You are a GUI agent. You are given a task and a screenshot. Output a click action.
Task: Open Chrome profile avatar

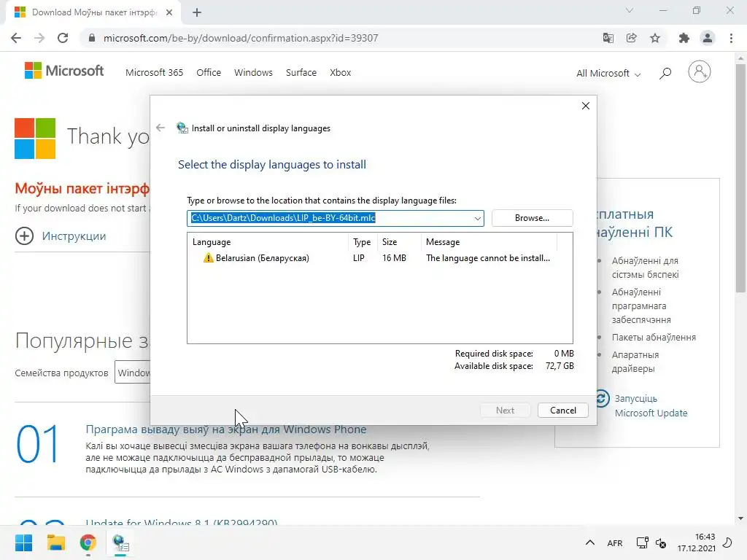[708, 38]
